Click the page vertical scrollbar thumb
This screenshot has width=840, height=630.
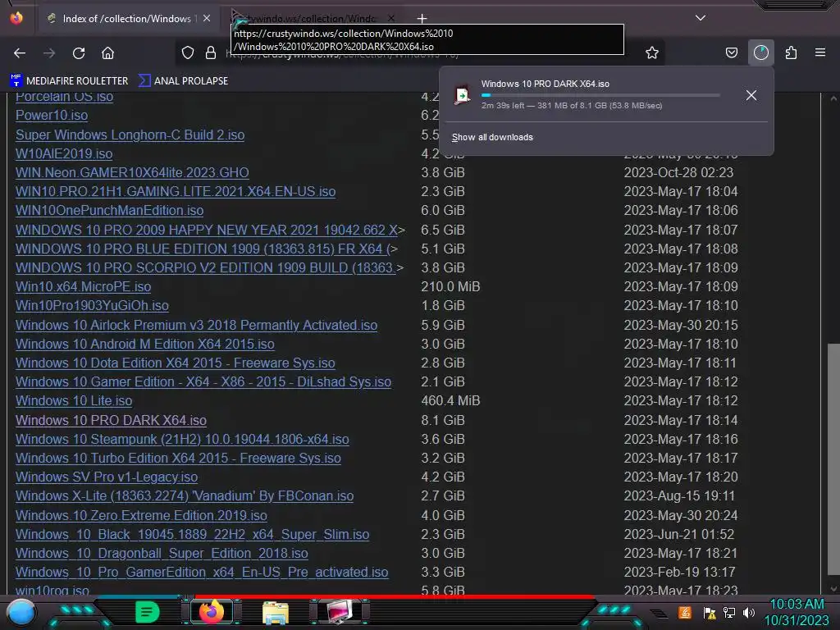pyautogui.click(x=833, y=459)
